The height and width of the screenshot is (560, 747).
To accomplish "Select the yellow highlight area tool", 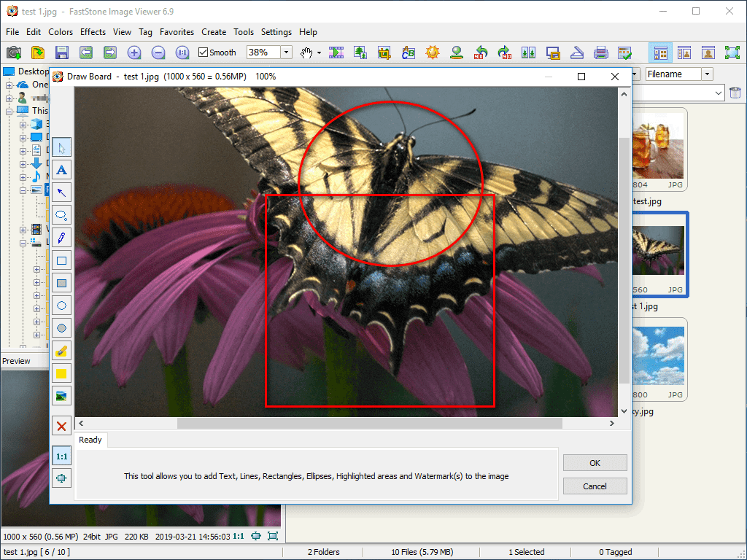I will 61,374.
